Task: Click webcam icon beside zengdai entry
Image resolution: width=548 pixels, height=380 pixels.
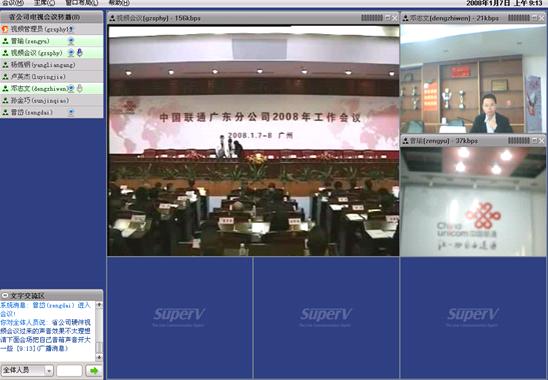Action: [x=71, y=113]
